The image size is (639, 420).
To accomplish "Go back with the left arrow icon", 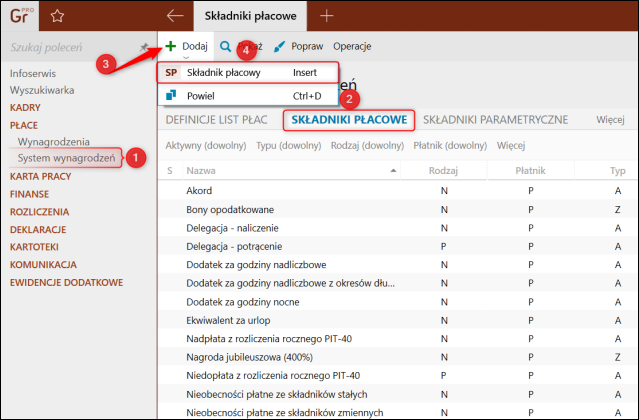I will (175, 16).
